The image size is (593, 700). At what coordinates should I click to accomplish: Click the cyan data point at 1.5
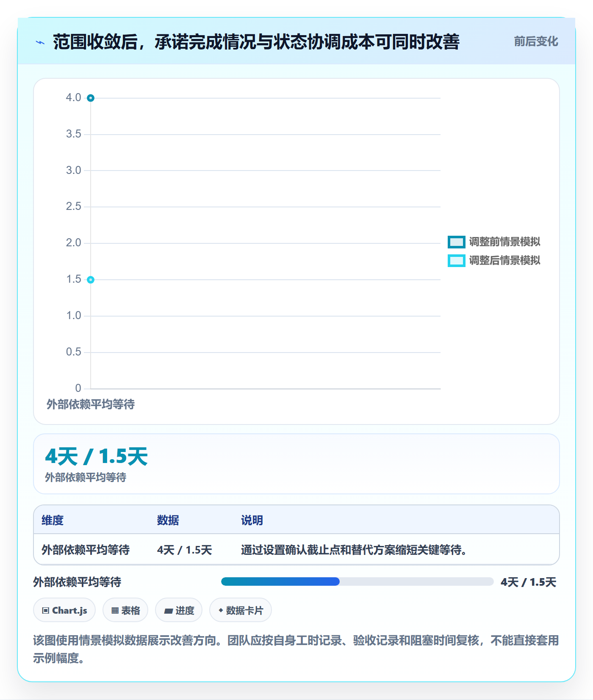tap(91, 280)
